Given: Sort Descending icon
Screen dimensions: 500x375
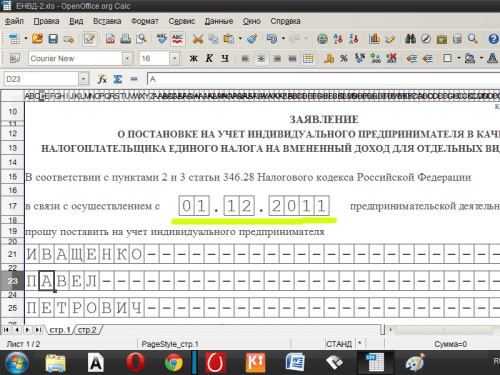Looking at the screenshot, I should pyautogui.click(x=353, y=39).
